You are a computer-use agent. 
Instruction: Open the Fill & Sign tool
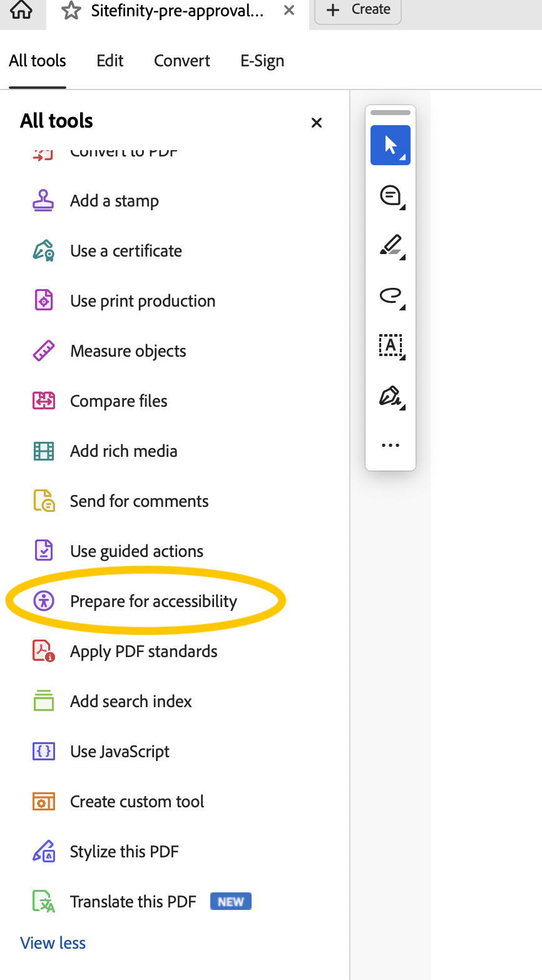389,396
